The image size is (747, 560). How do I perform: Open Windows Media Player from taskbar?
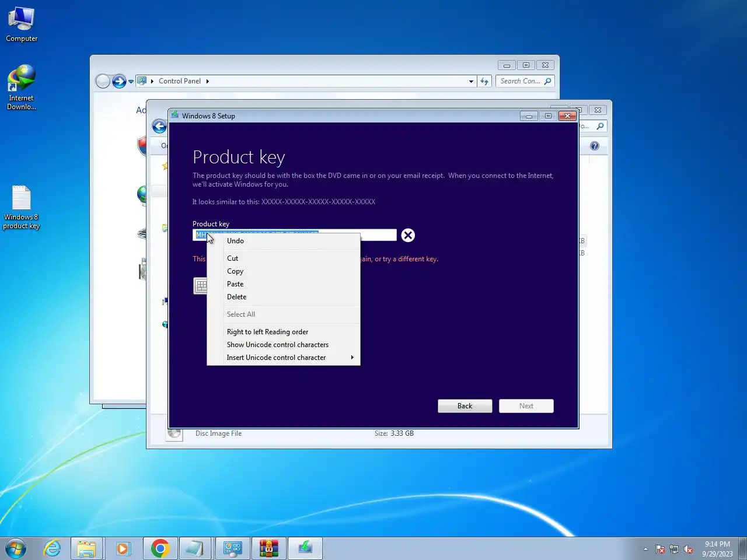[123, 548]
